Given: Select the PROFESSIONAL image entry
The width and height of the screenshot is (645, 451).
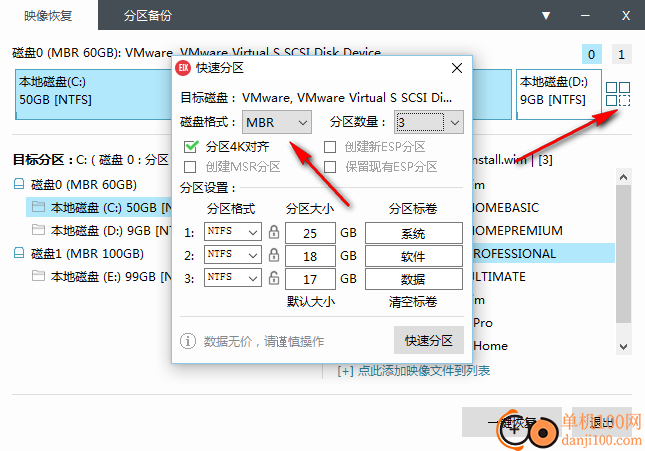Looking at the screenshot, I should pyautogui.click(x=543, y=253).
